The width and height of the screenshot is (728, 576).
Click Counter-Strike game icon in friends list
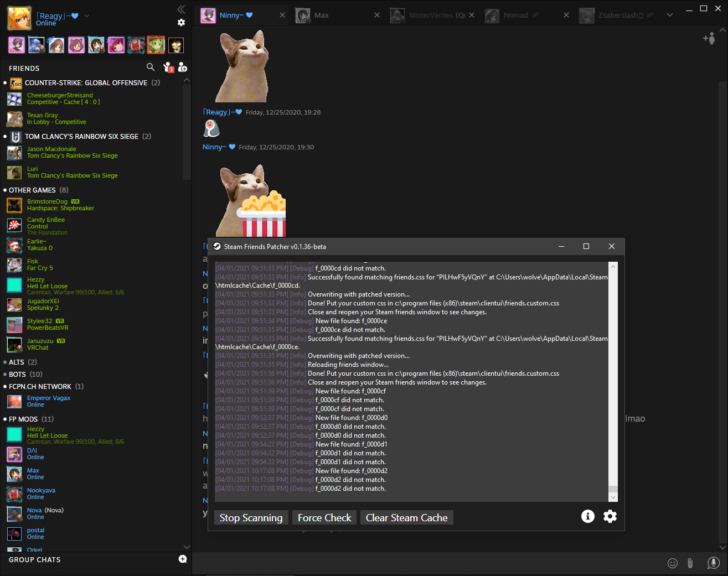tap(16, 83)
